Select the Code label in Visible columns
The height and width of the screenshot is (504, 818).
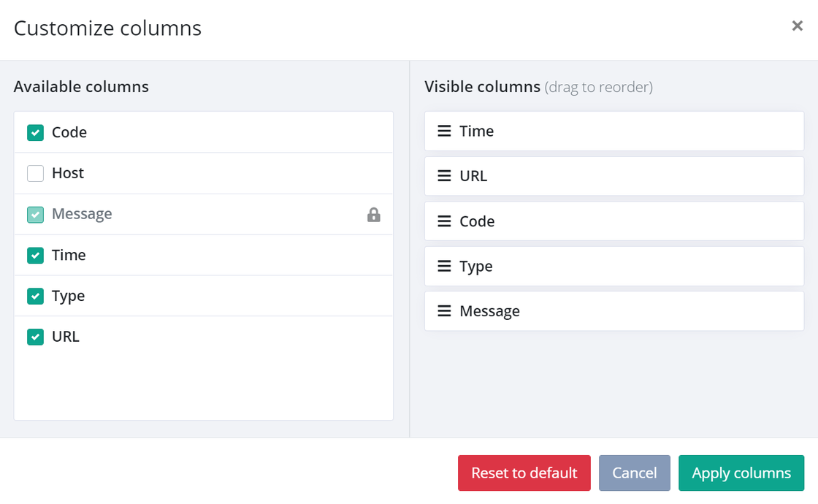click(477, 221)
